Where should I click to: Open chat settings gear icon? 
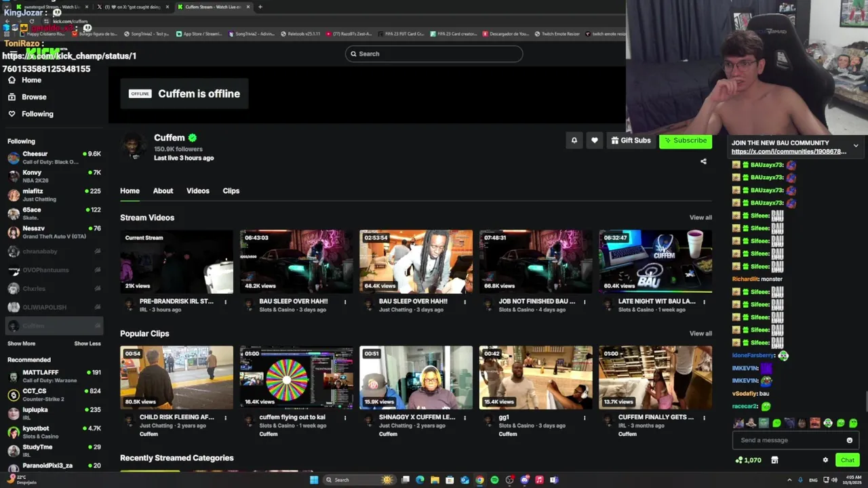(x=825, y=460)
